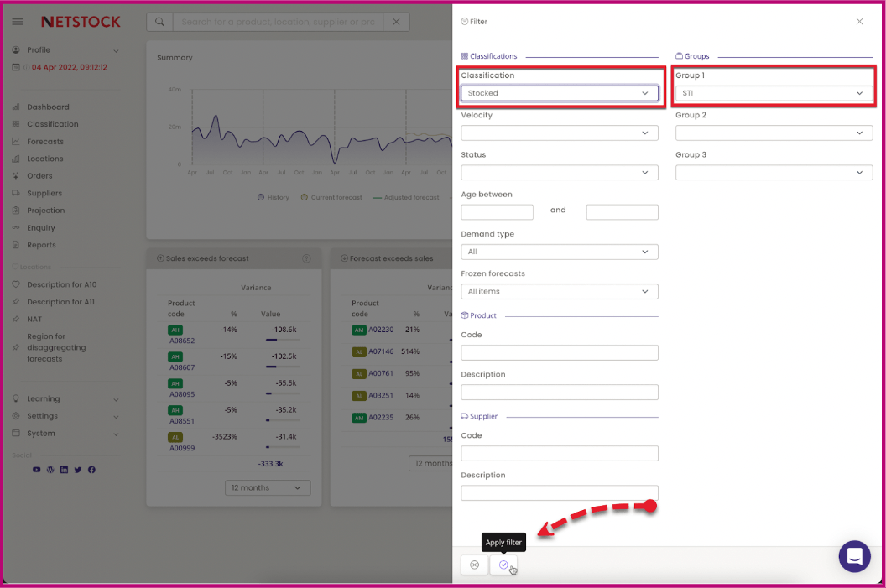The width and height of the screenshot is (886, 588).
Task: Open the chat support bubble
Action: (854, 556)
